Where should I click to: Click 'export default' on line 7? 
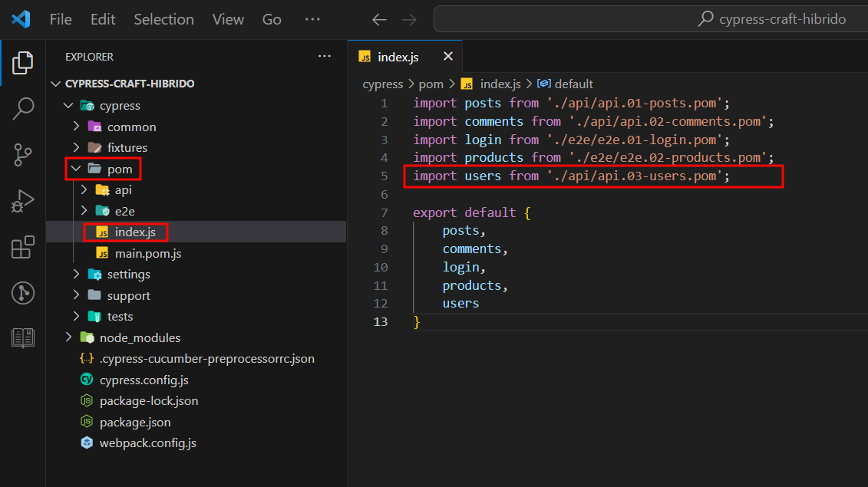point(464,212)
